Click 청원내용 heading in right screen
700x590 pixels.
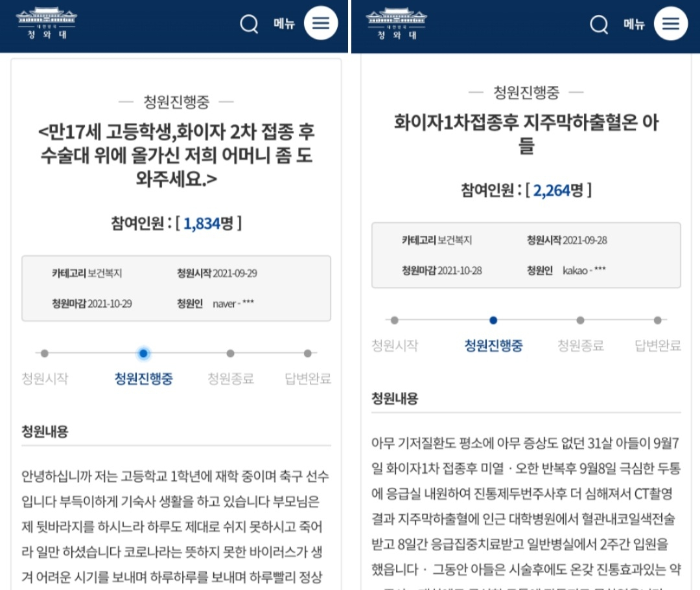click(395, 398)
